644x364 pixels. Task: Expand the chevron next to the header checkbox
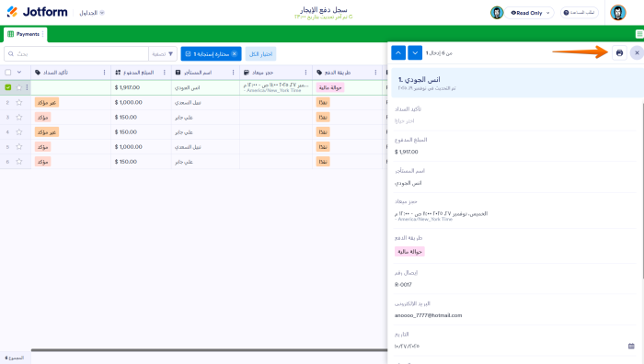click(x=19, y=73)
